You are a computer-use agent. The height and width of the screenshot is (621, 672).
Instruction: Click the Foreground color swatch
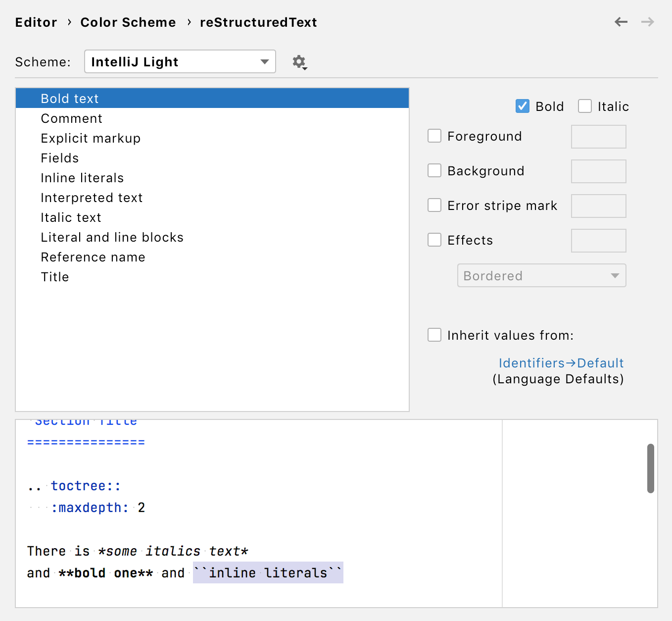[598, 136]
